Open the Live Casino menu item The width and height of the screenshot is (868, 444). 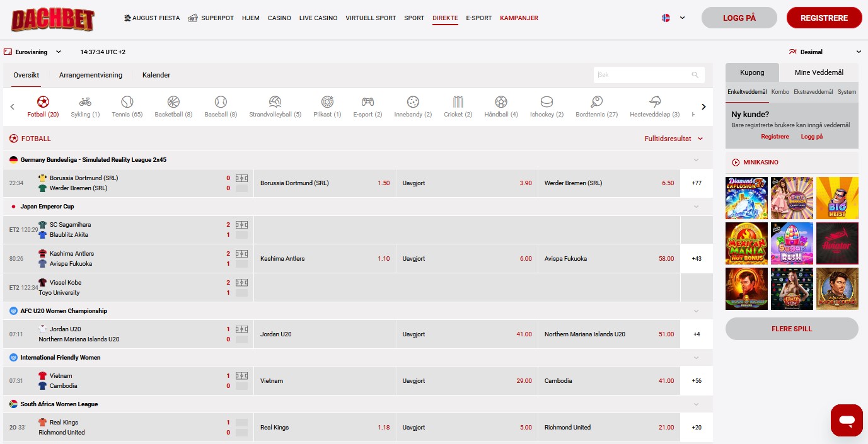coord(318,18)
